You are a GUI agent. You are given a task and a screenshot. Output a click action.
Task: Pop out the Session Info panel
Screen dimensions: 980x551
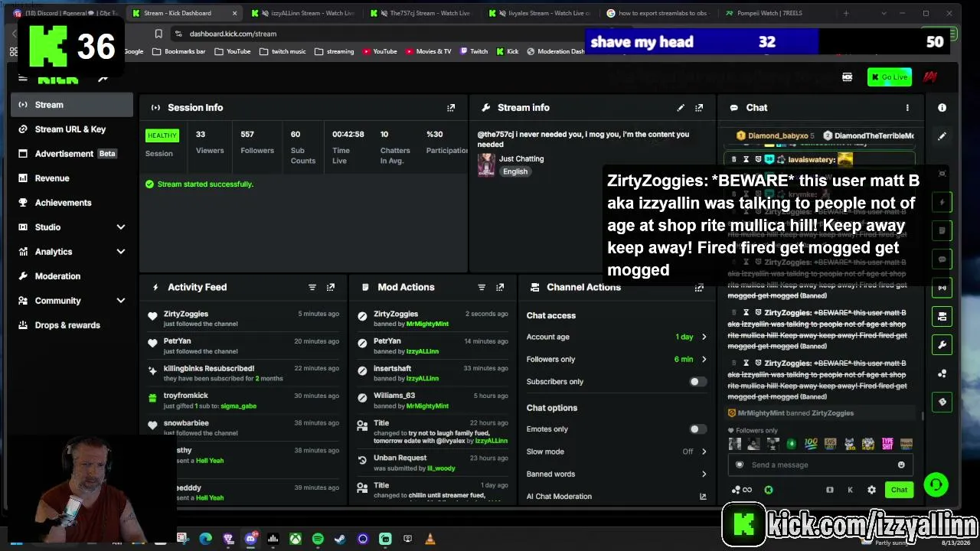(451, 108)
